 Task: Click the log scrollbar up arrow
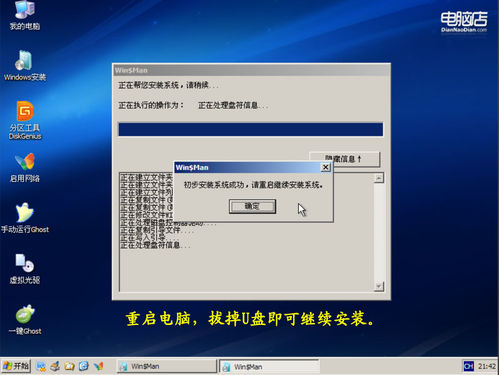pyautogui.click(x=379, y=178)
